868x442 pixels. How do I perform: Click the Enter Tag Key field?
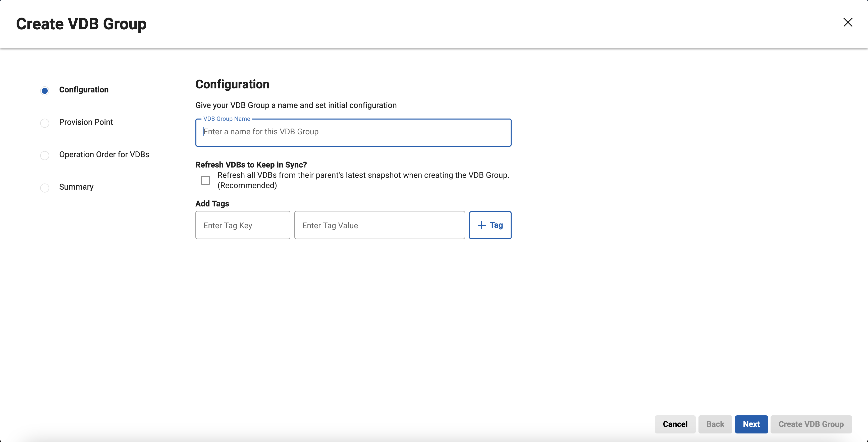242,225
